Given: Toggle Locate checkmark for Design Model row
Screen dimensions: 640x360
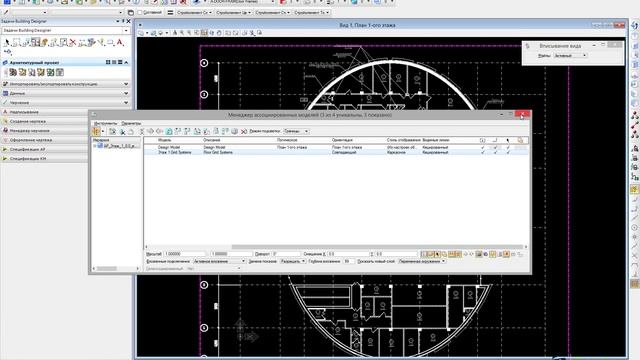Looking at the screenshot, I should coord(508,147).
